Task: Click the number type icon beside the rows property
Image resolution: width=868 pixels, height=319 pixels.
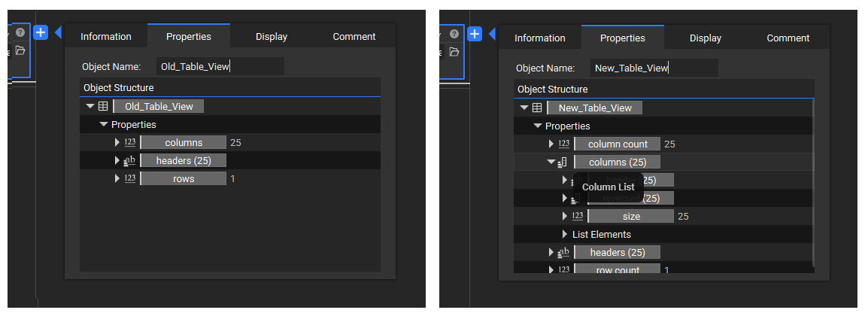Action: (x=130, y=179)
